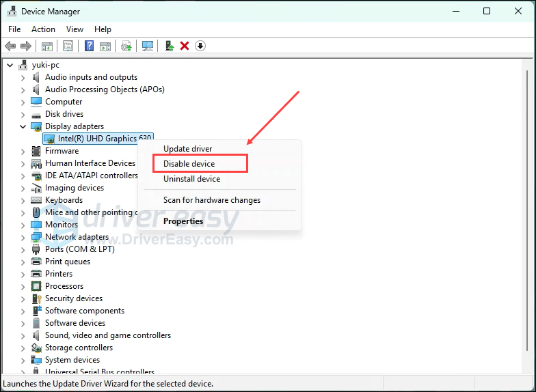
Task: Click the red X uninstall device icon
Action: pos(185,46)
